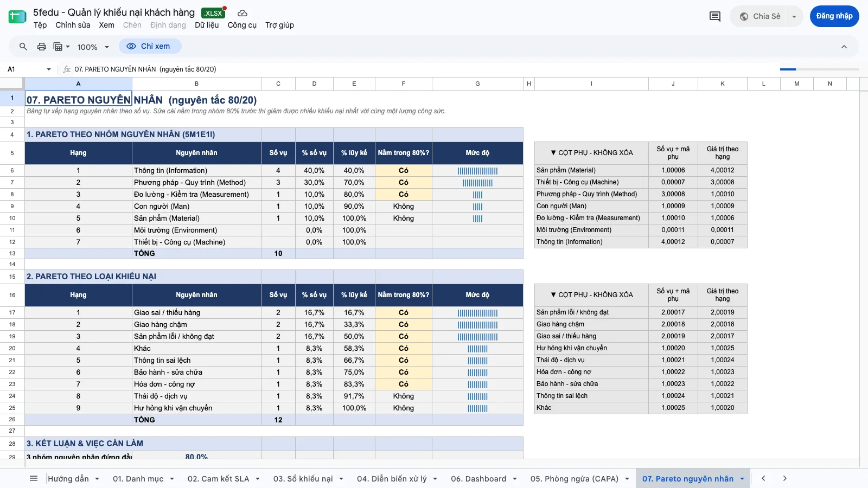Select column G header
The image size is (868, 488).
pos(477,84)
